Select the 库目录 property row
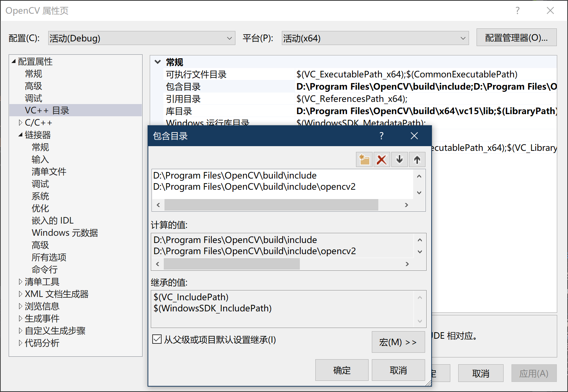 pyautogui.click(x=360, y=111)
